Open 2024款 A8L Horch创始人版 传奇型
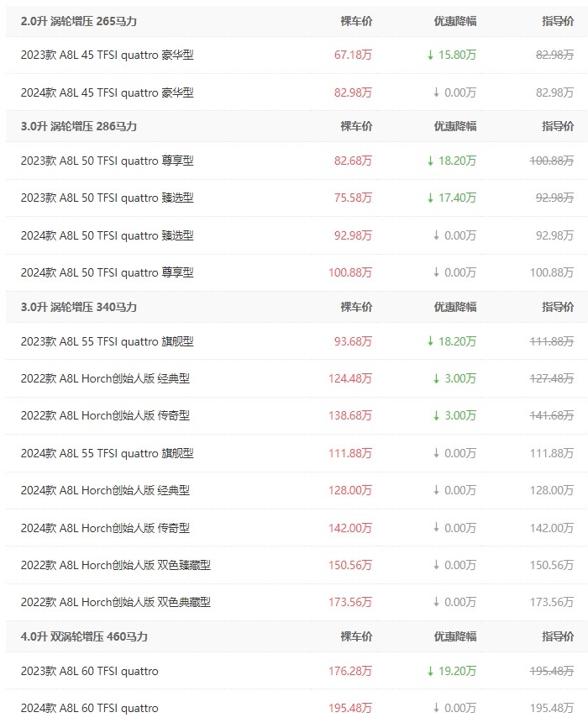 coord(105,528)
